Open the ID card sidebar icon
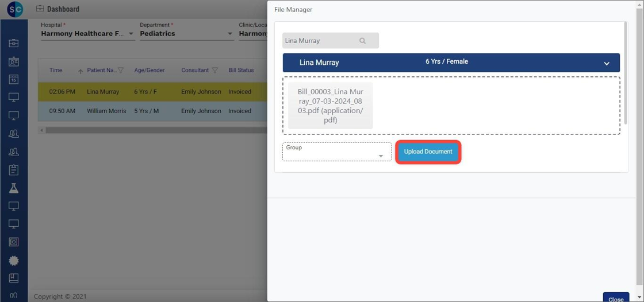This screenshot has height=302, width=644. click(14, 61)
